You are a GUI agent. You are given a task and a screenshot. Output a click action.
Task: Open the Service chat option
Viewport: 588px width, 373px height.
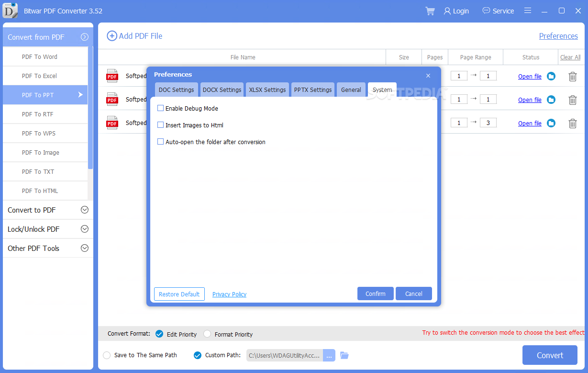point(498,11)
